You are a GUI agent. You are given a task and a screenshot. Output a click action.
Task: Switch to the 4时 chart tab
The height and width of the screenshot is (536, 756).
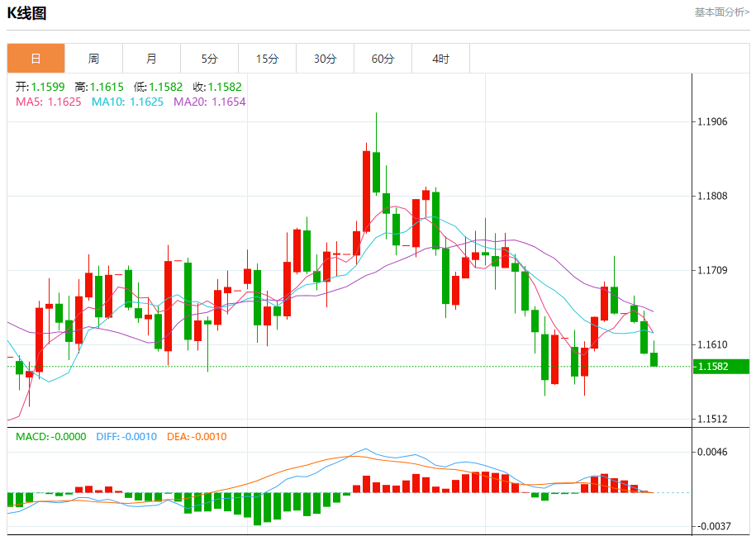(440, 59)
